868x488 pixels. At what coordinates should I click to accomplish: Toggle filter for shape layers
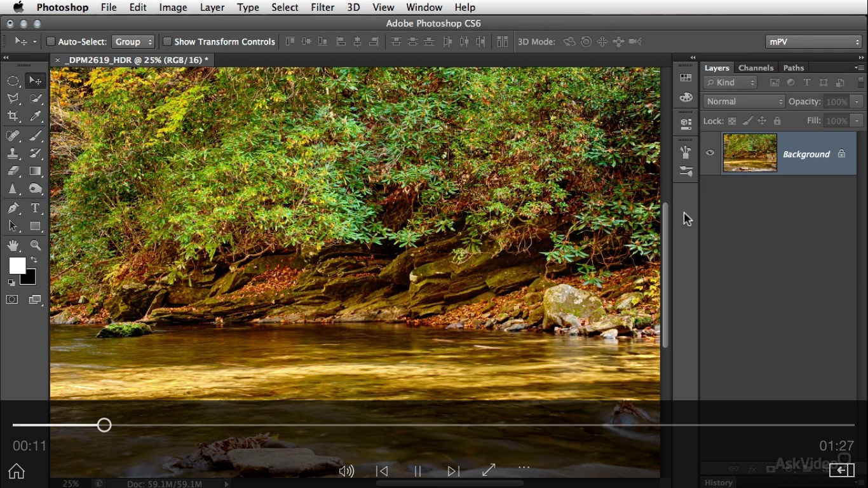click(824, 83)
